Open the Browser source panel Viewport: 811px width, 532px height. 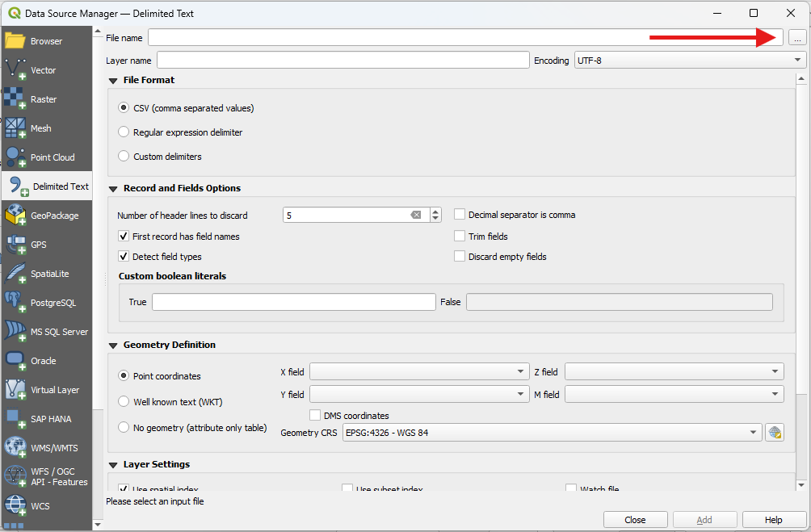click(x=47, y=41)
